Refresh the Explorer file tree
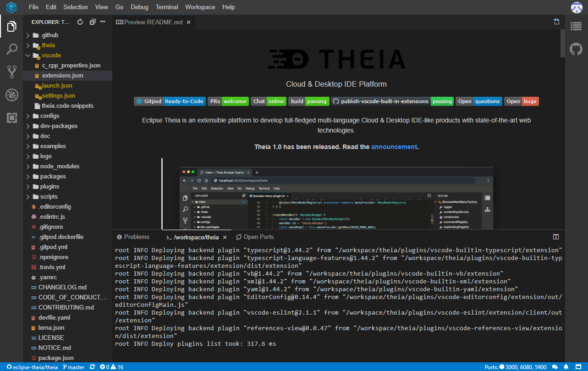 click(x=79, y=22)
